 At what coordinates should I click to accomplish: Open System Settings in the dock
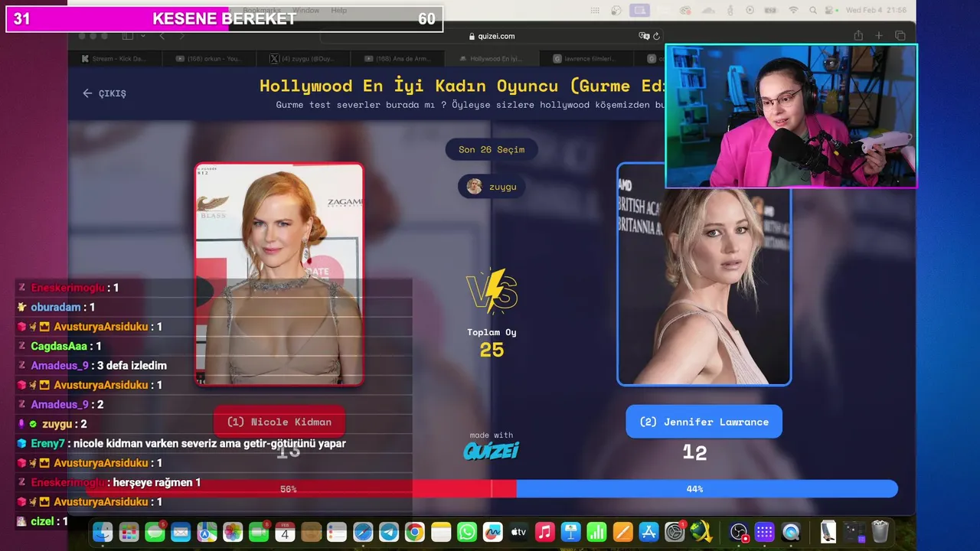[x=675, y=532]
